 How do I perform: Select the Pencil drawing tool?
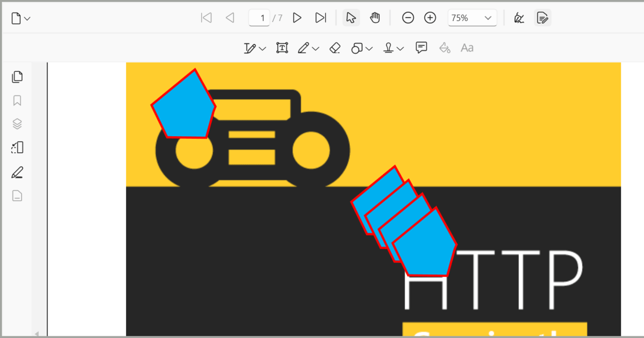coord(304,48)
